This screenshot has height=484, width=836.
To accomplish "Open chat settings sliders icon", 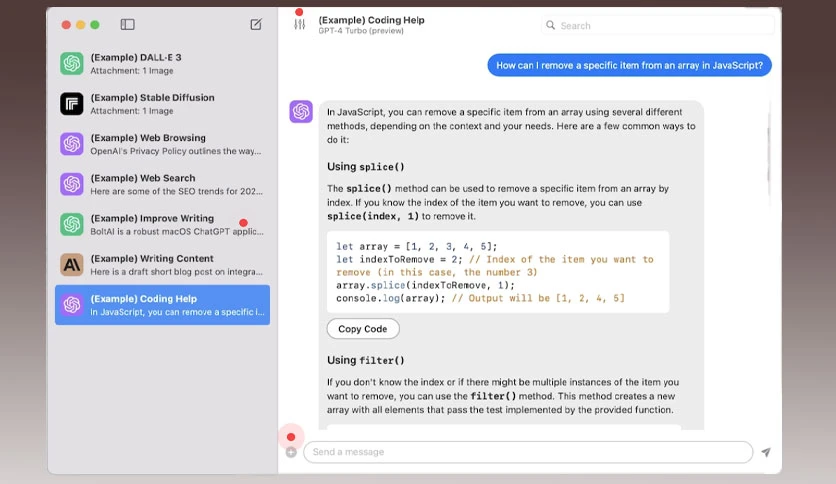I will point(300,24).
